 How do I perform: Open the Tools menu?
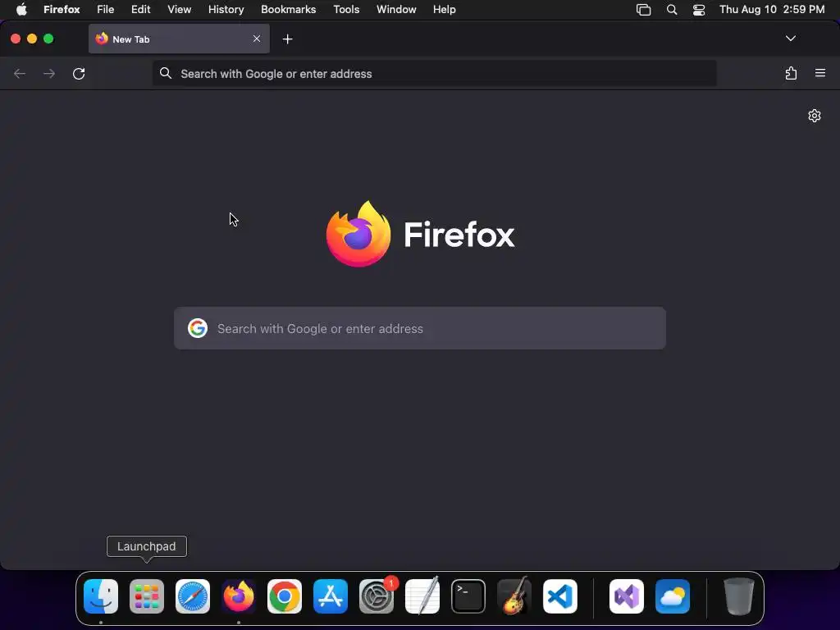click(x=346, y=10)
